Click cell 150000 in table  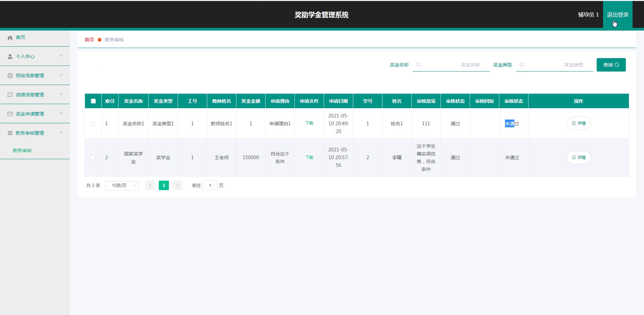[x=251, y=157]
